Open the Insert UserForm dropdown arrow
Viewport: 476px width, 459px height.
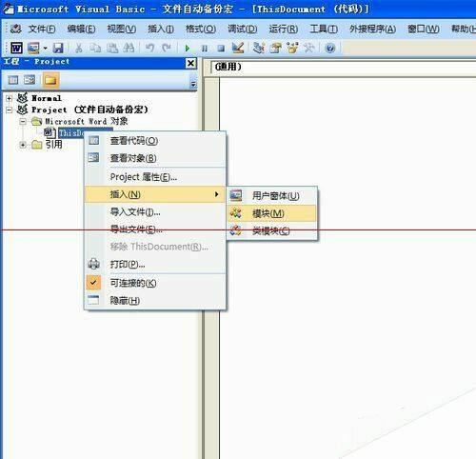click(x=45, y=49)
